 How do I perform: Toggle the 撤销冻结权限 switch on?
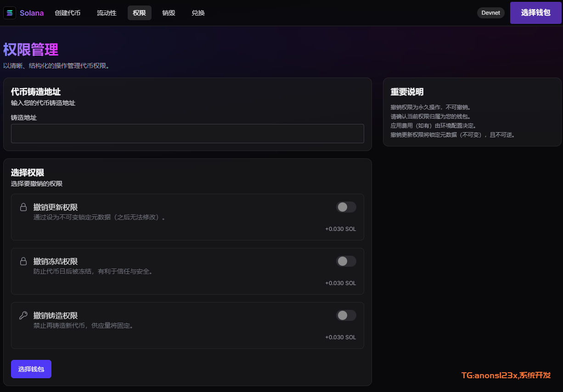pos(346,261)
